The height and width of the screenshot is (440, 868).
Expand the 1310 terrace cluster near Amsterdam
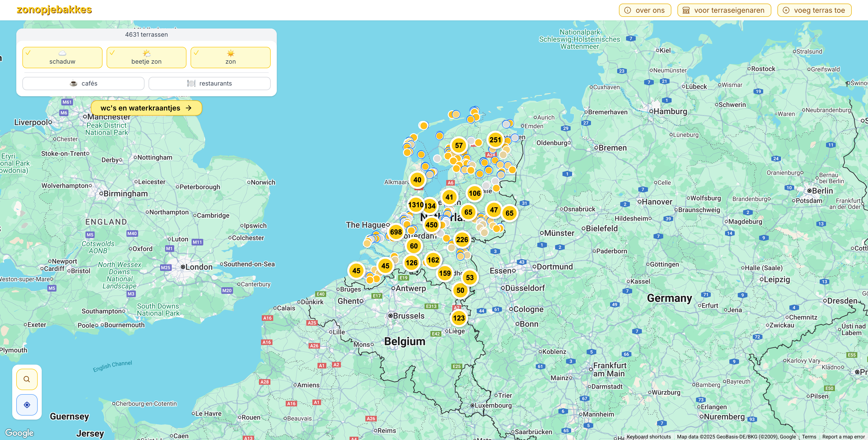pyautogui.click(x=416, y=205)
